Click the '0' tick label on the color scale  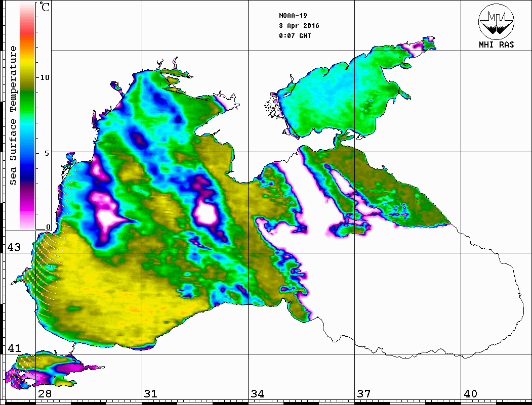point(48,227)
